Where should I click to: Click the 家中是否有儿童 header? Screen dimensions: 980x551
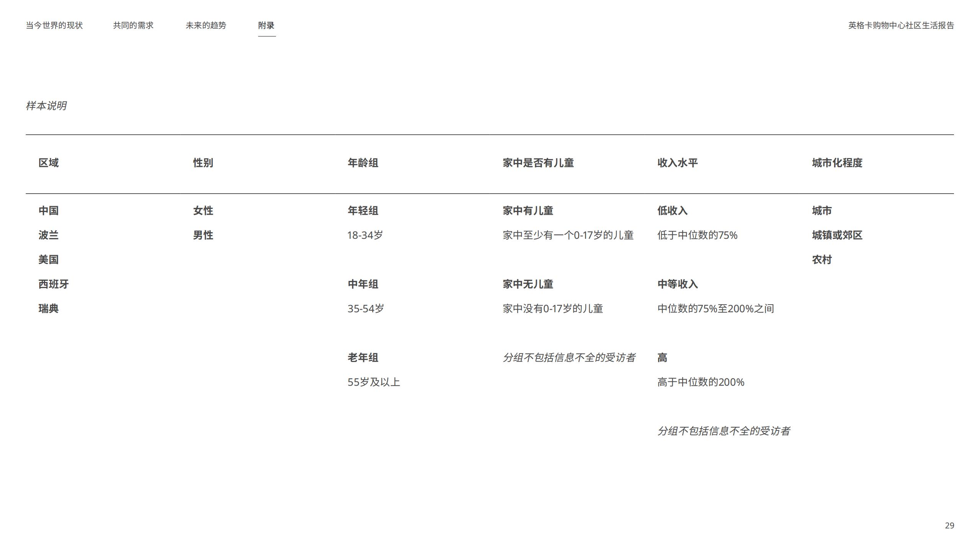[538, 163]
